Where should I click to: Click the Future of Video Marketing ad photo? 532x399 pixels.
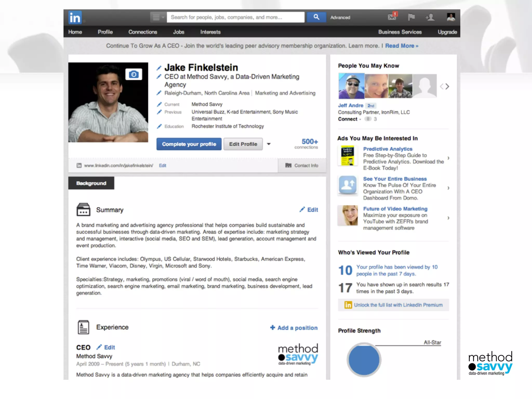(x=348, y=215)
